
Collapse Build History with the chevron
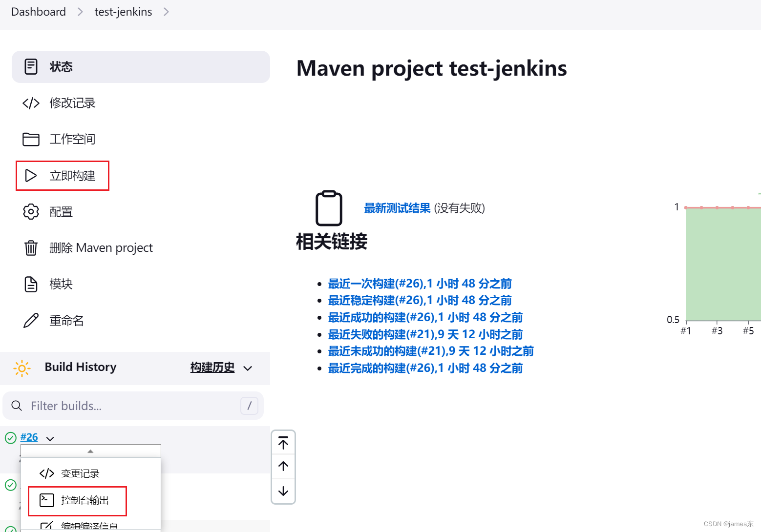click(248, 368)
